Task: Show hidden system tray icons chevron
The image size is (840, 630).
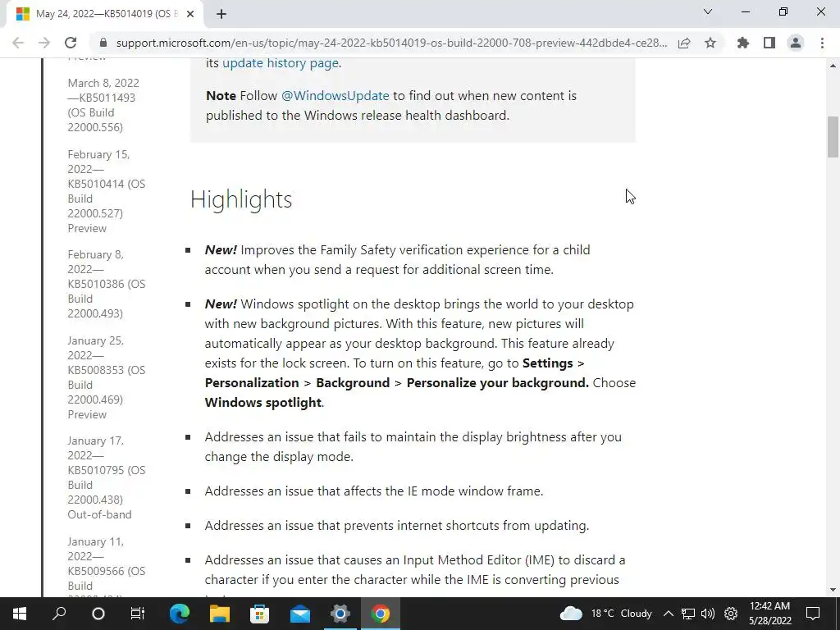Action: tap(668, 614)
